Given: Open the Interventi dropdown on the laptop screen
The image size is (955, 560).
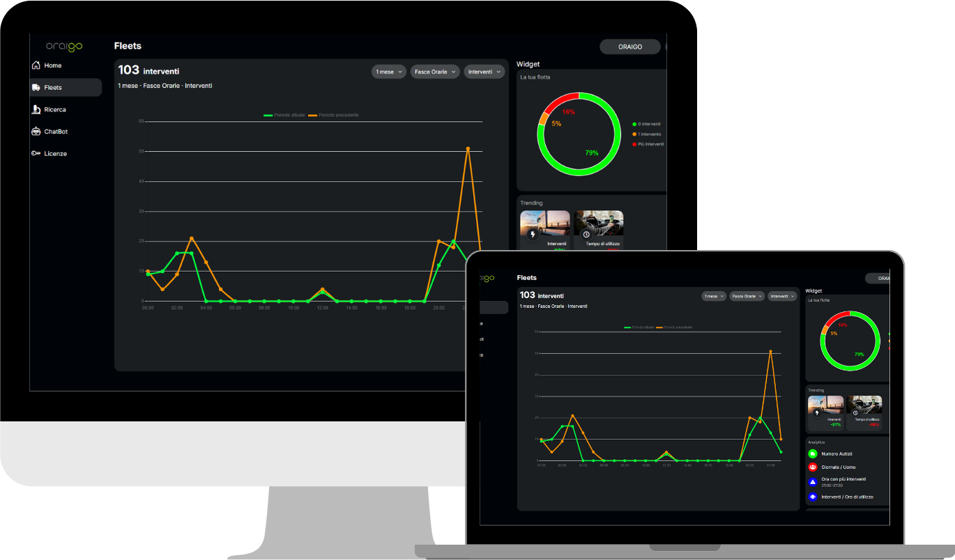Looking at the screenshot, I should click(x=782, y=296).
